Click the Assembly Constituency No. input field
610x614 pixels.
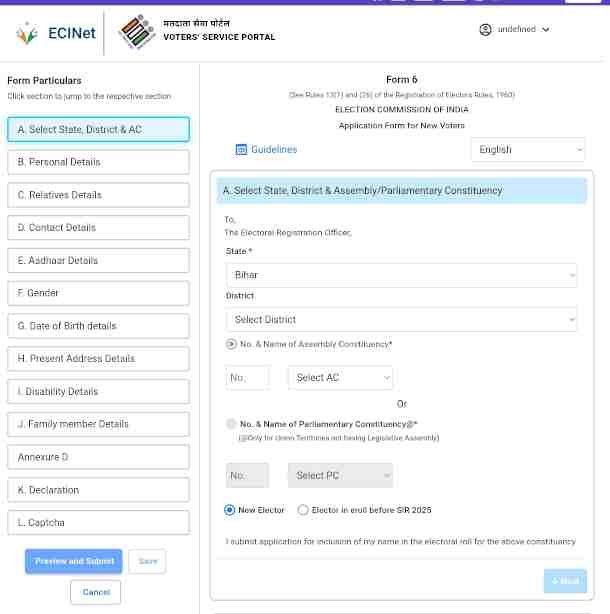[247, 378]
